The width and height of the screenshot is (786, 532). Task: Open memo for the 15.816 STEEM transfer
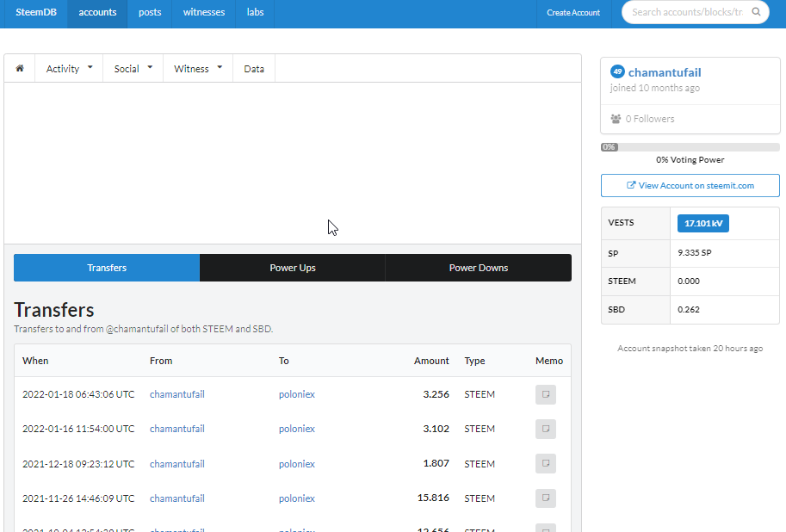tap(546, 498)
